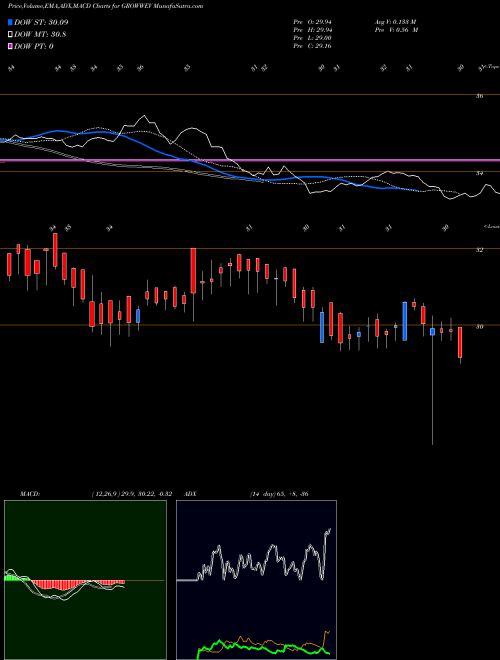Click the 34 price axis label
This screenshot has width=500, height=660.
[x=479, y=173]
